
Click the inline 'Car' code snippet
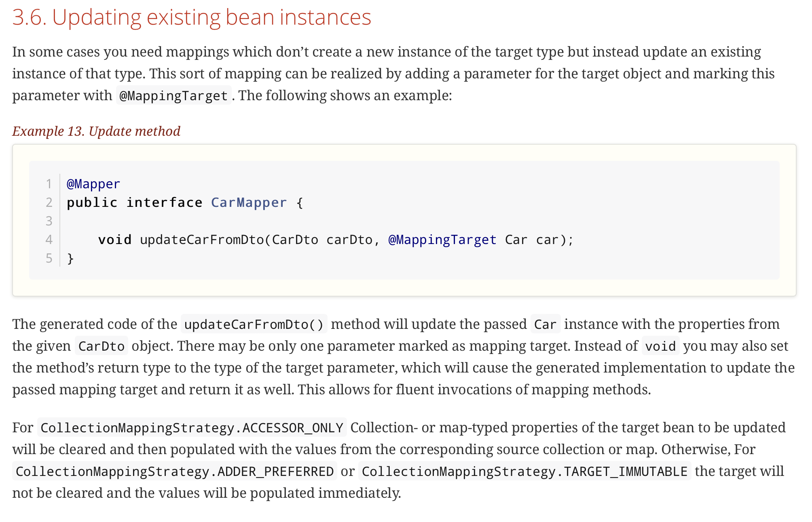pos(545,324)
